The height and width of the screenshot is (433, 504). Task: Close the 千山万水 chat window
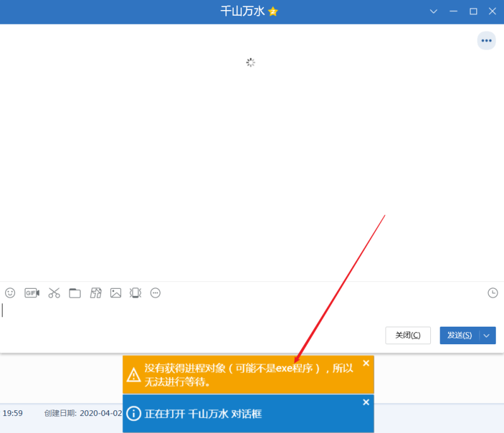pos(492,11)
